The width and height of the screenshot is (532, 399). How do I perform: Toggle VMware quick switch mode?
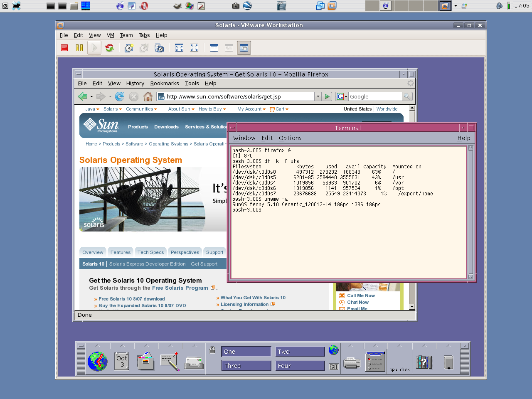(179, 48)
